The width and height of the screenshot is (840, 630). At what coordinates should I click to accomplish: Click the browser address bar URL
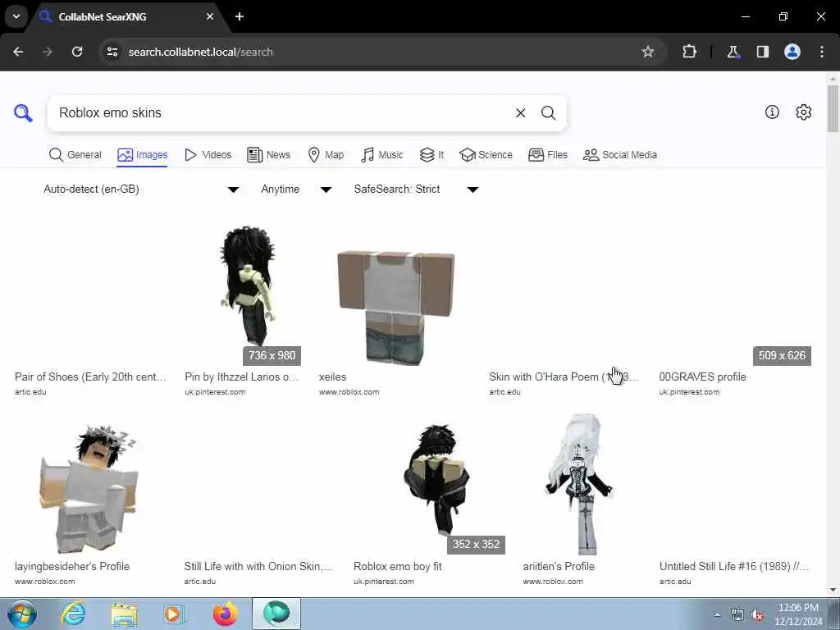(x=201, y=52)
